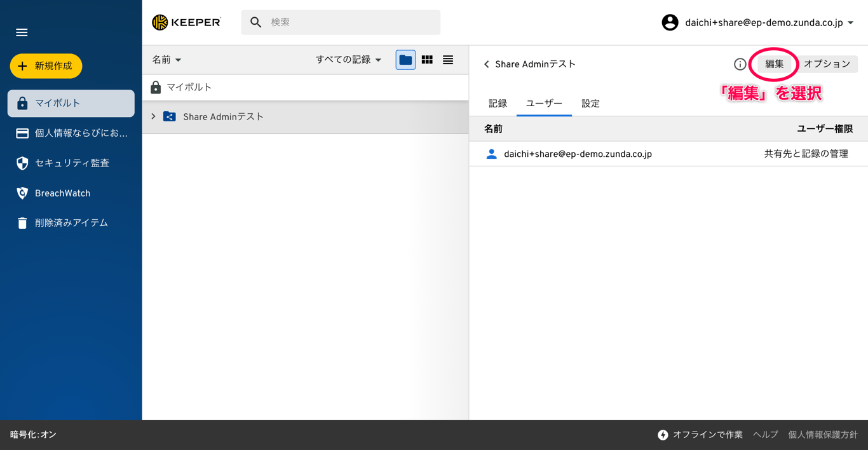Viewport: 868px width, 450px height.
Task: Open the hamburger menu icon
Action: [x=21, y=32]
